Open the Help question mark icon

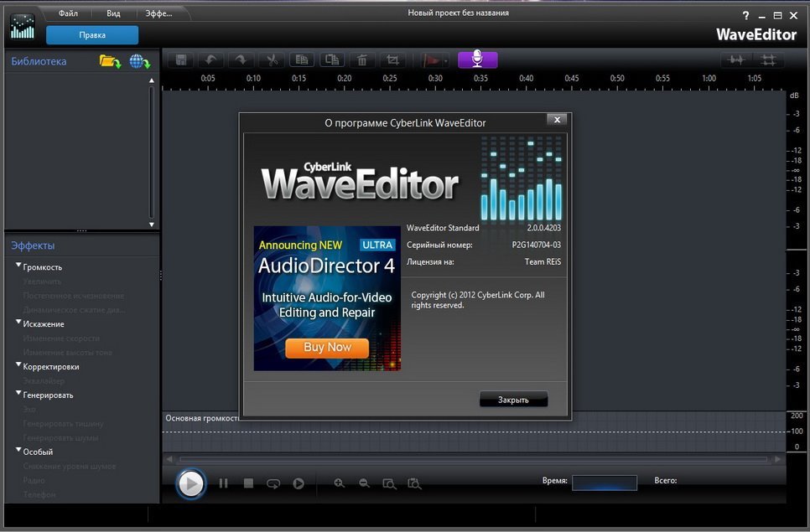pos(745,16)
